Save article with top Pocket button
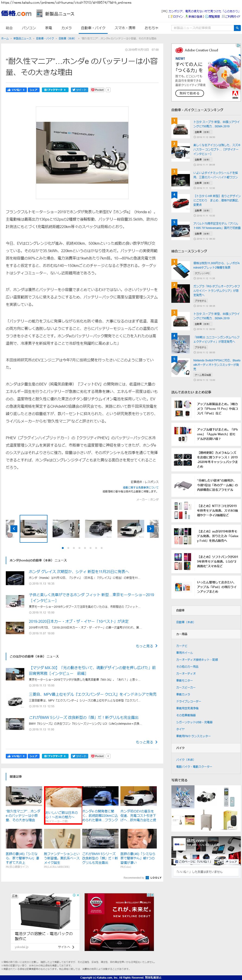Viewport: 242px width, 980px height. click(98, 90)
